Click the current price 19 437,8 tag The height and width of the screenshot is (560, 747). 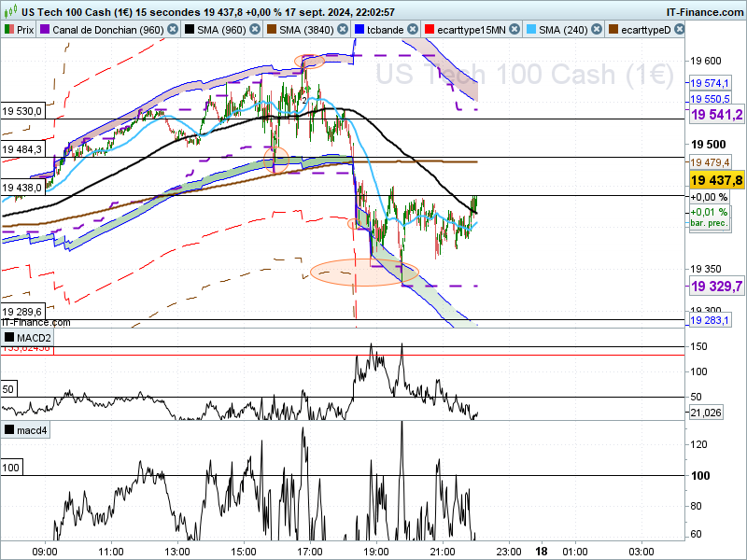point(716,180)
